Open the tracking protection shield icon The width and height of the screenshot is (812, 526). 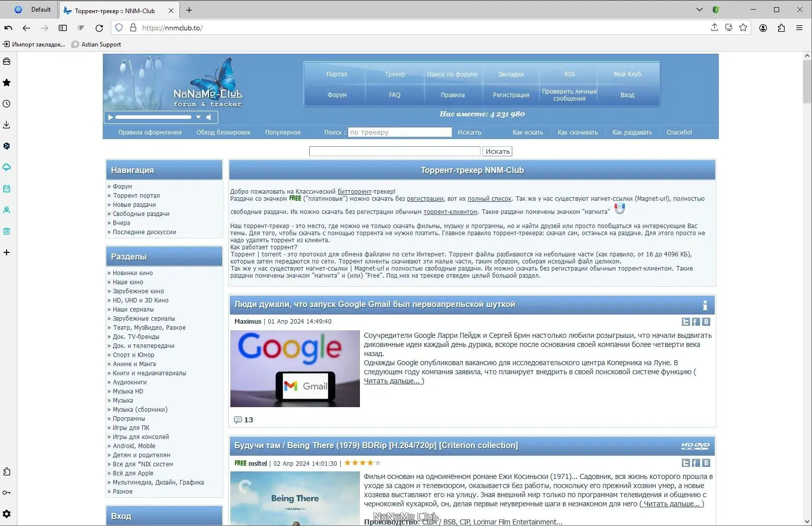(x=119, y=28)
